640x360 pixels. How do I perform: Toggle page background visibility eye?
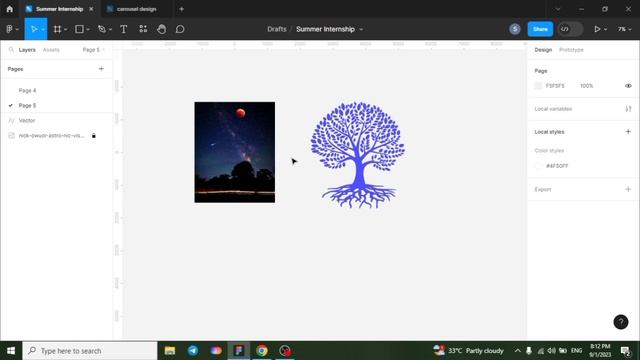click(x=628, y=86)
